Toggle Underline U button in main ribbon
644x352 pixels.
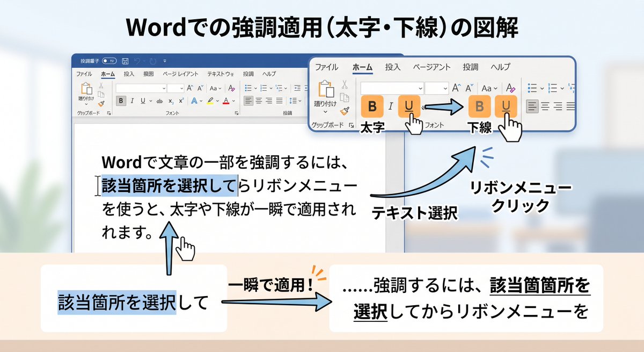point(143,100)
